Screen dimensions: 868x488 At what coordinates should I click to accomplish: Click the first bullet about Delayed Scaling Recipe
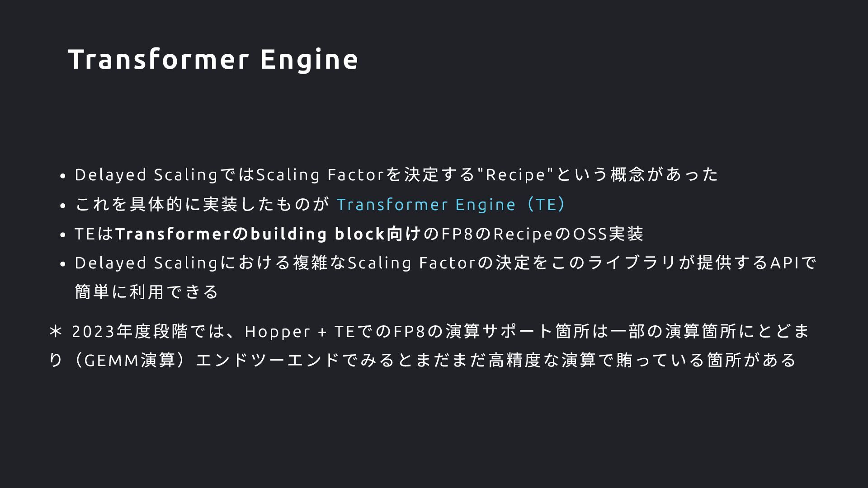point(396,174)
